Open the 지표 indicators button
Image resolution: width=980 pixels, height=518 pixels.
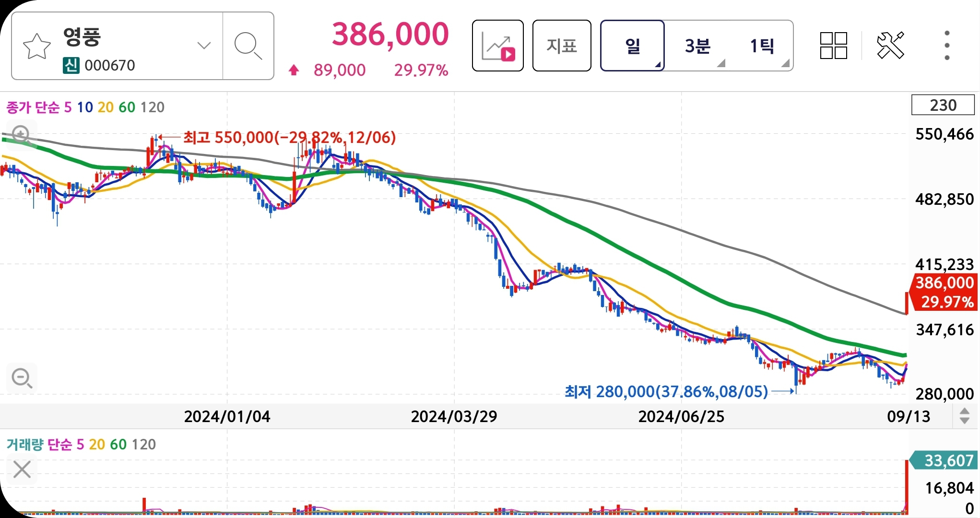562,46
